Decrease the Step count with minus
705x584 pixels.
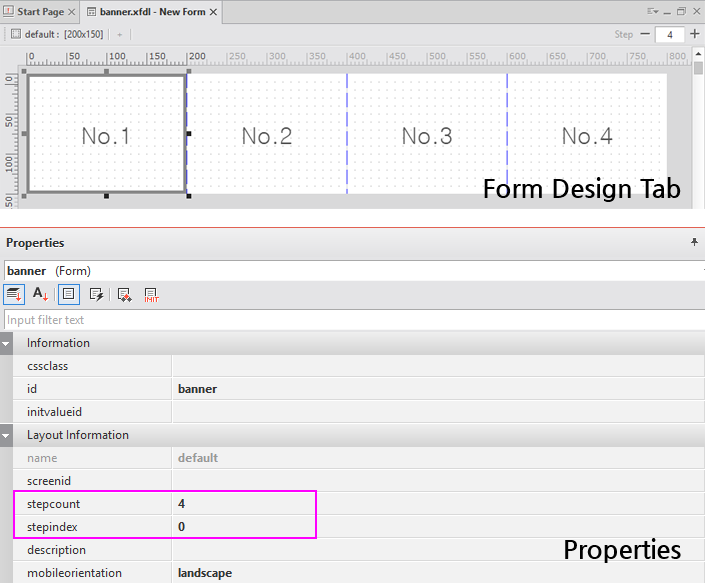click(644, 34)
